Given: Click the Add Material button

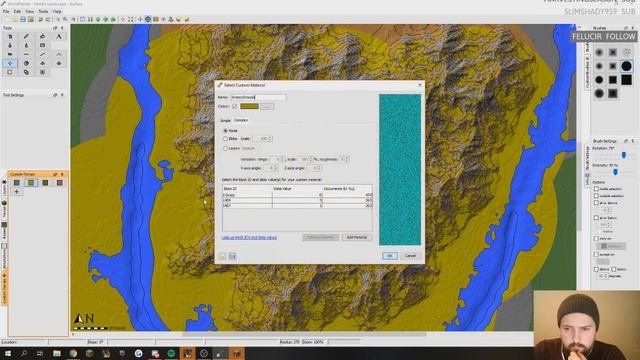Looking at the screenshot, I should (357, 237).
